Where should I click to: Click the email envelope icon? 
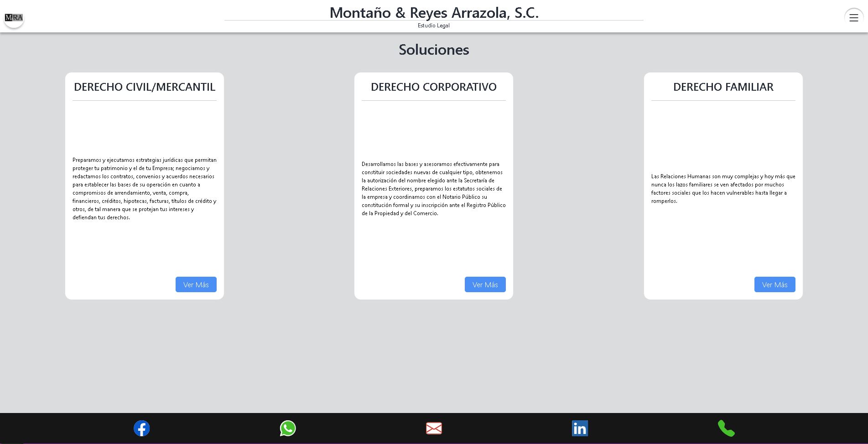point(434,428)
